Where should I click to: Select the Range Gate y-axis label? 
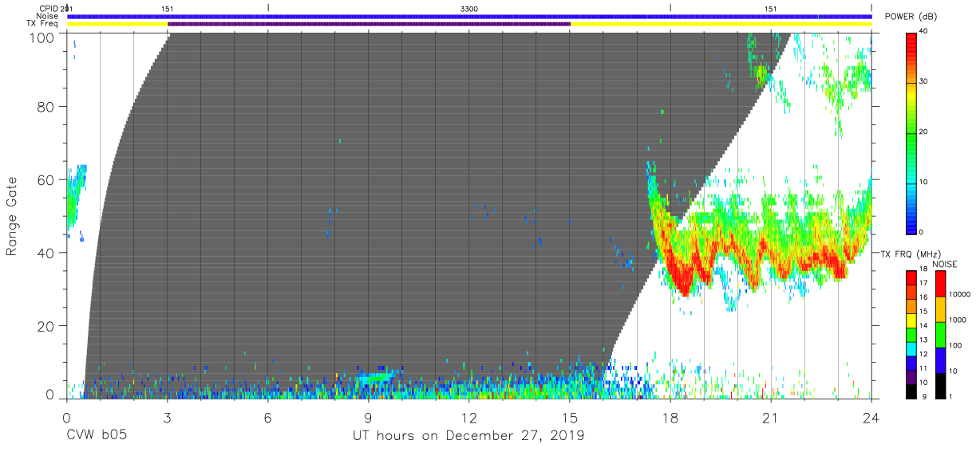coord(12,215)
